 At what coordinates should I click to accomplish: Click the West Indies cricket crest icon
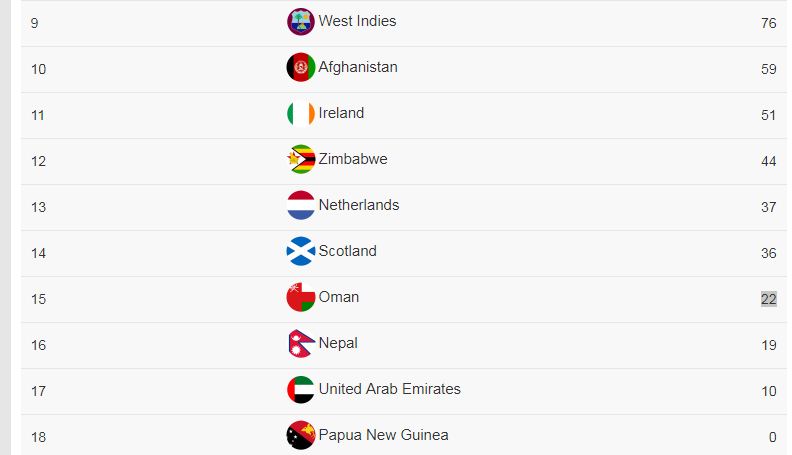[x=301, y=22]
